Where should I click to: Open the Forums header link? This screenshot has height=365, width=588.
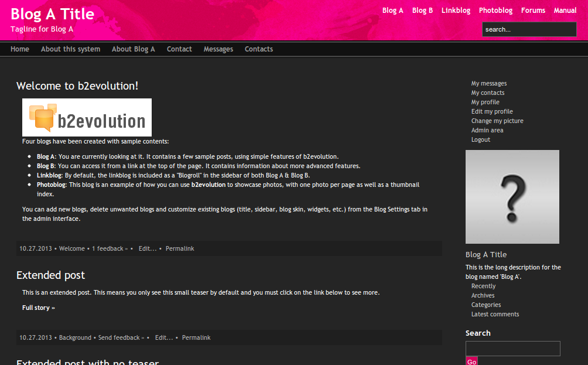pos(533,11)
